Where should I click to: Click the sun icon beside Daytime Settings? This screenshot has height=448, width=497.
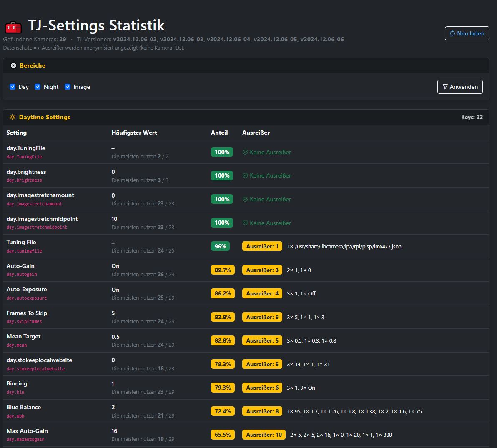13,117
